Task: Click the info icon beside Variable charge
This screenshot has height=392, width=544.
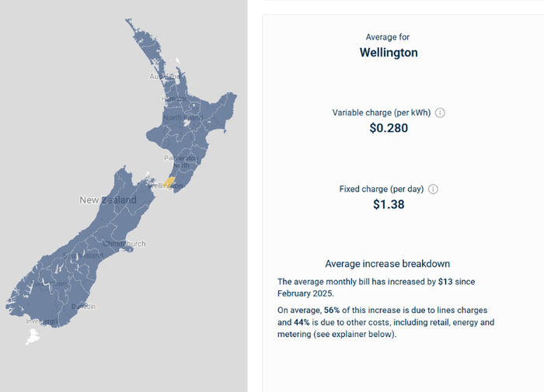Action: [x=440, y=113]
